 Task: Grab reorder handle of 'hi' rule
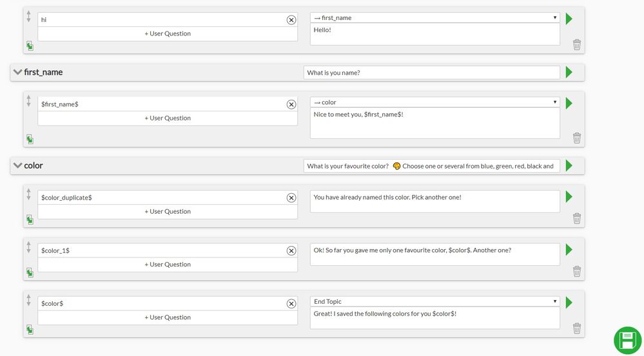[29, 16]
